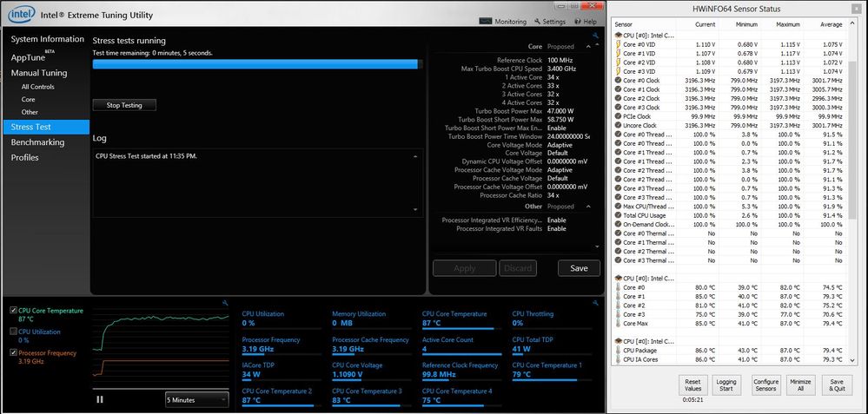This screenshot has width=868, height=414.
Task: Click wrench icon above Core Proposed panel
Action: point(596,36)
